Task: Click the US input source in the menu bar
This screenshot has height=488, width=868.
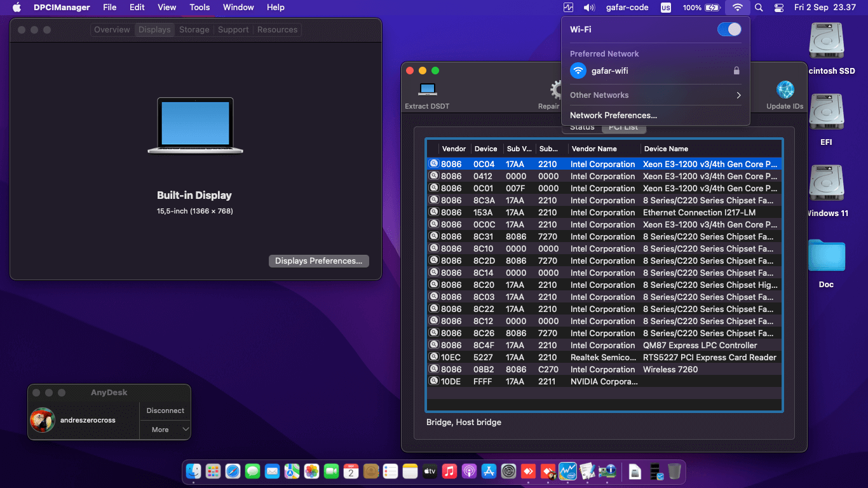Action: click(665, 8)
